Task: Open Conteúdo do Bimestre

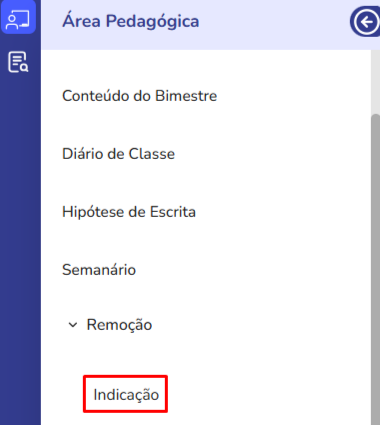Action: tap(139, 96)
